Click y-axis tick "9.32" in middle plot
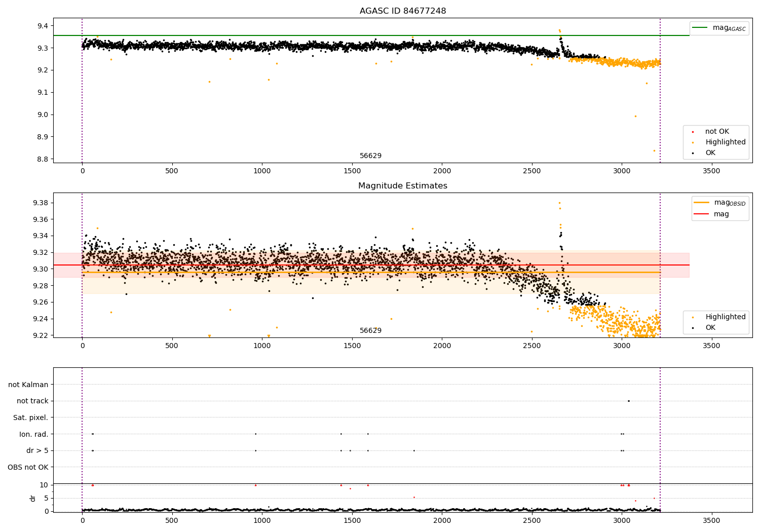This screenshot has width=760, height=532. click(41, 253)
